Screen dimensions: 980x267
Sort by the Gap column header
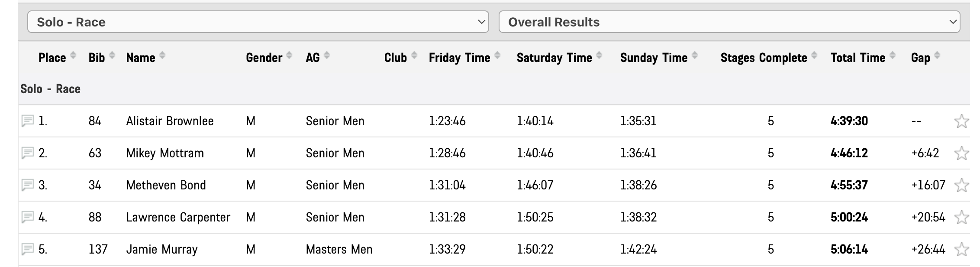tap(921, 58)
